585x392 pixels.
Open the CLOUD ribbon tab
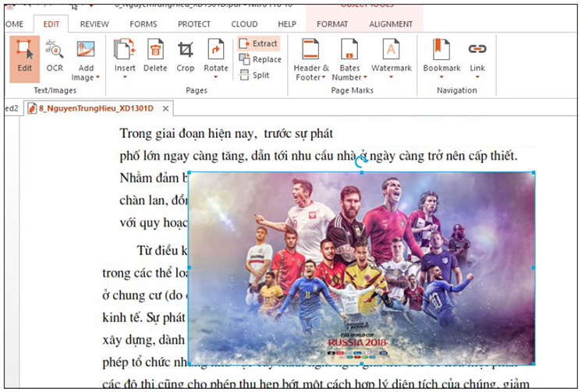[244, 24]
